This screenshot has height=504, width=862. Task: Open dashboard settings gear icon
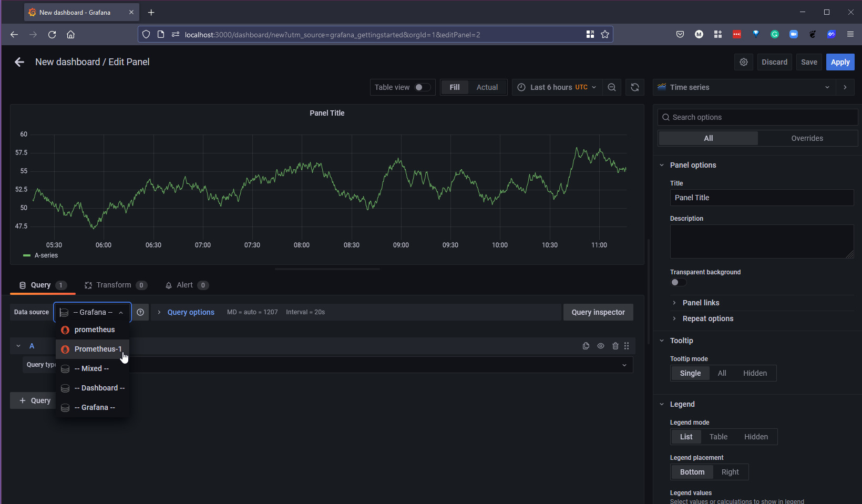click(x=743, y=62)
